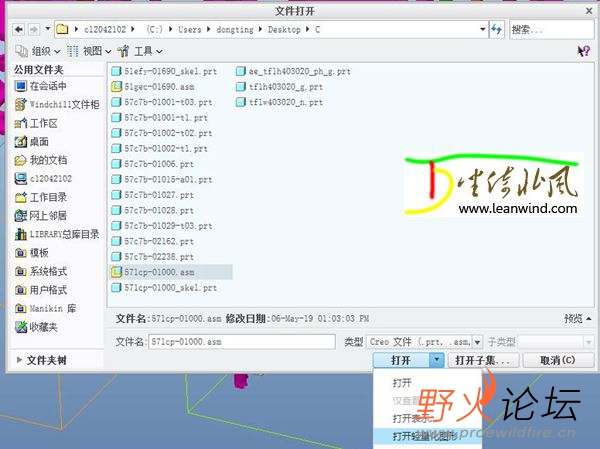This screenshot has width=600, height=449.
Task: Open c12042102 computer in sidebar
Action: pos(43,178)
